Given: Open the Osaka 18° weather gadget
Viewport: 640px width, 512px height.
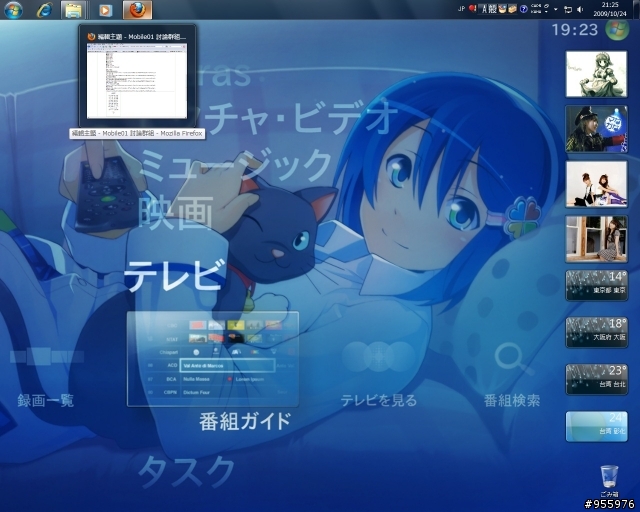Looking at the screenshot, I should coord(596,332).
